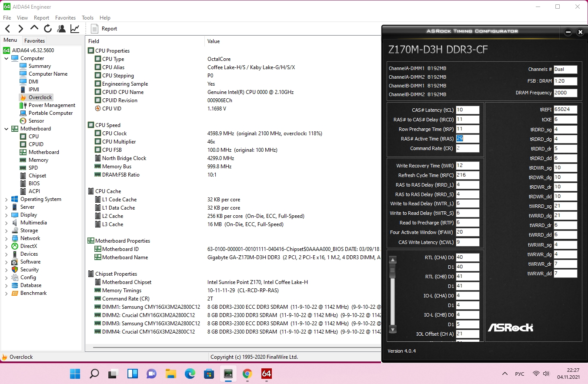Select the Benchmark tree item

click(x=33, y=293)
